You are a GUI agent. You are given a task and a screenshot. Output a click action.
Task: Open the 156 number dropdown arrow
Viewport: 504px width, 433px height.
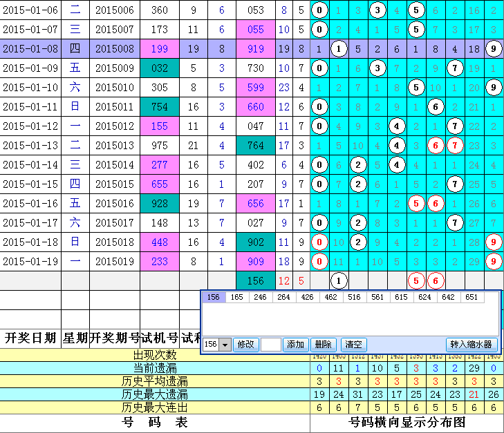225,345
